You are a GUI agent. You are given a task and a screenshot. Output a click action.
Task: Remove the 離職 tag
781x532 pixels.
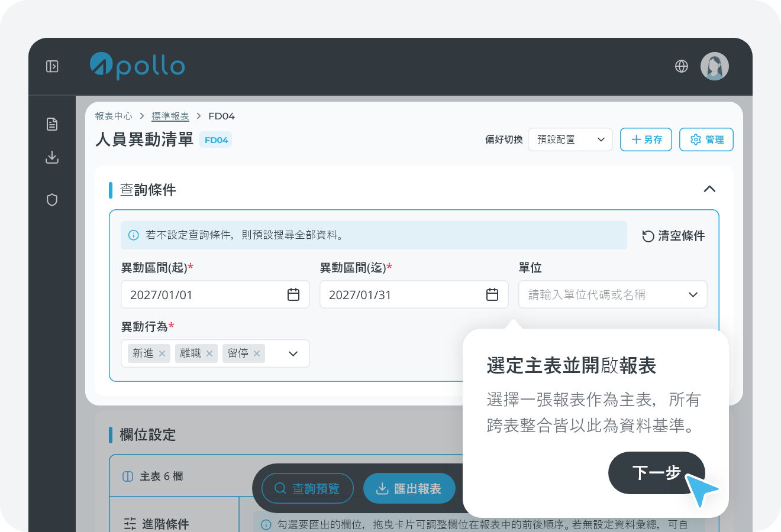click(209, 353)
